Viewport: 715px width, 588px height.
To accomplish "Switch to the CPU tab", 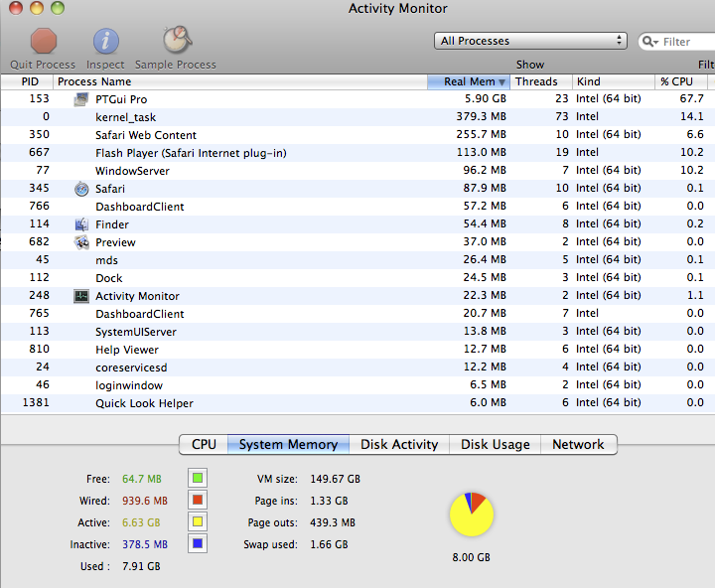I will (x=204, y=444).
